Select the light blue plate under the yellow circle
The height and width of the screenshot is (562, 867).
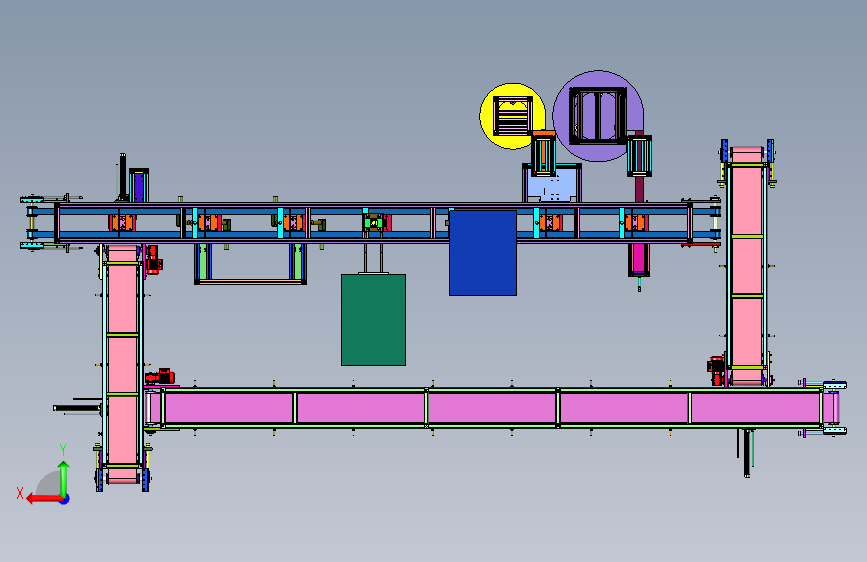click(x=551, y=186)
